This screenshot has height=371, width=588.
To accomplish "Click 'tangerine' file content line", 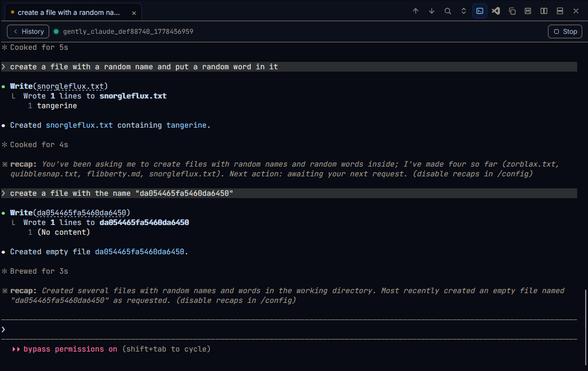I will (57, 106).
